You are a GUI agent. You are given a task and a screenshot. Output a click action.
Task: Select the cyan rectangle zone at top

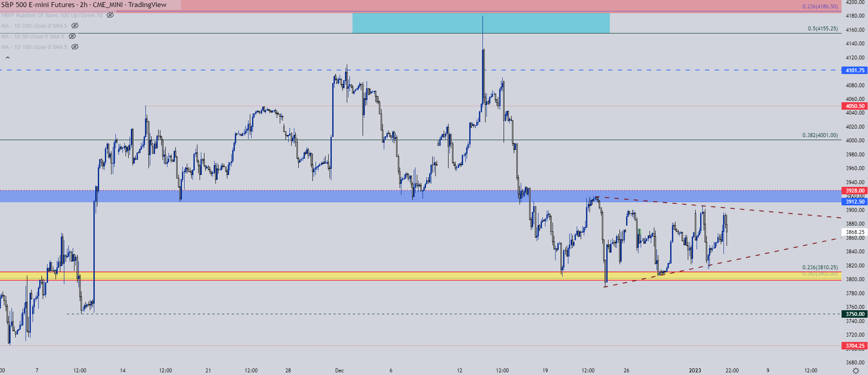[481, 23]
